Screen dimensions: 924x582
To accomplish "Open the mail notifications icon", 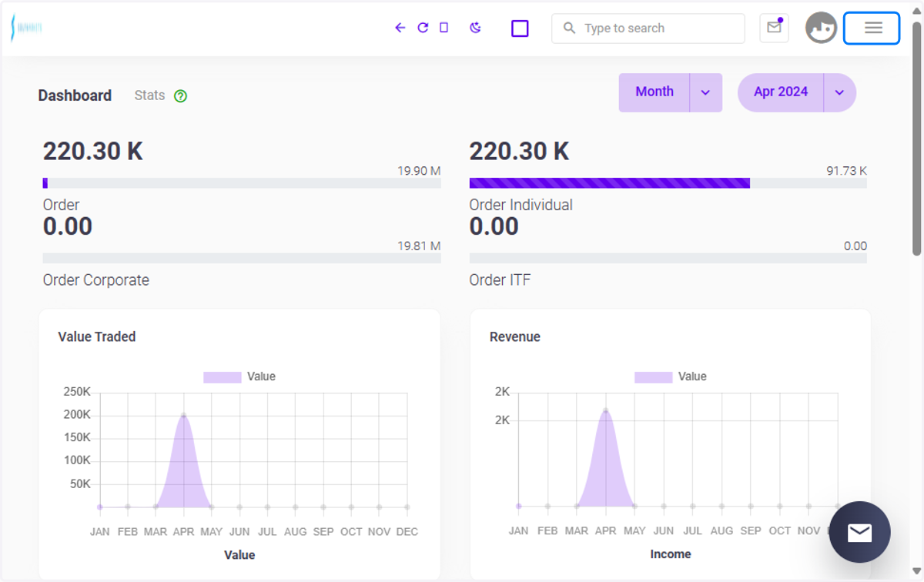I will [x=774, y=28].
